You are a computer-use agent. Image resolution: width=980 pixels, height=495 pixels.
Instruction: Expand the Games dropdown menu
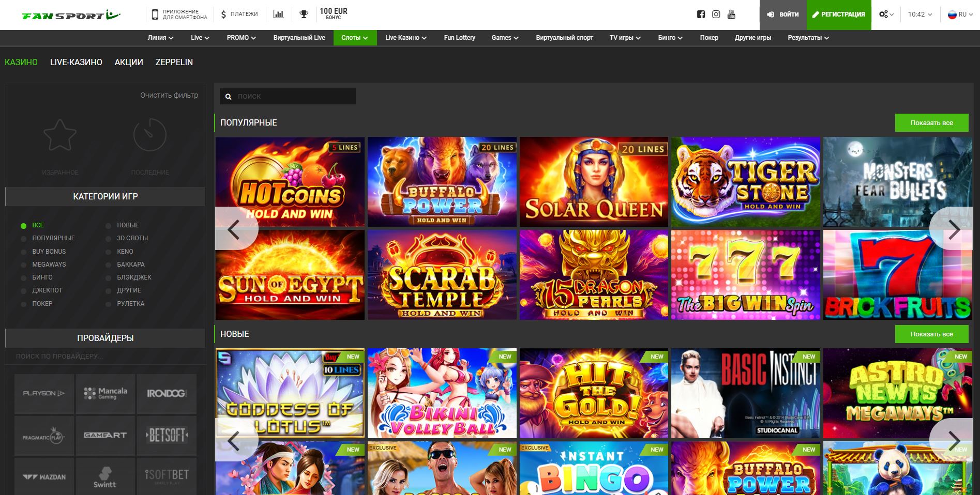[x=505, y=38]
